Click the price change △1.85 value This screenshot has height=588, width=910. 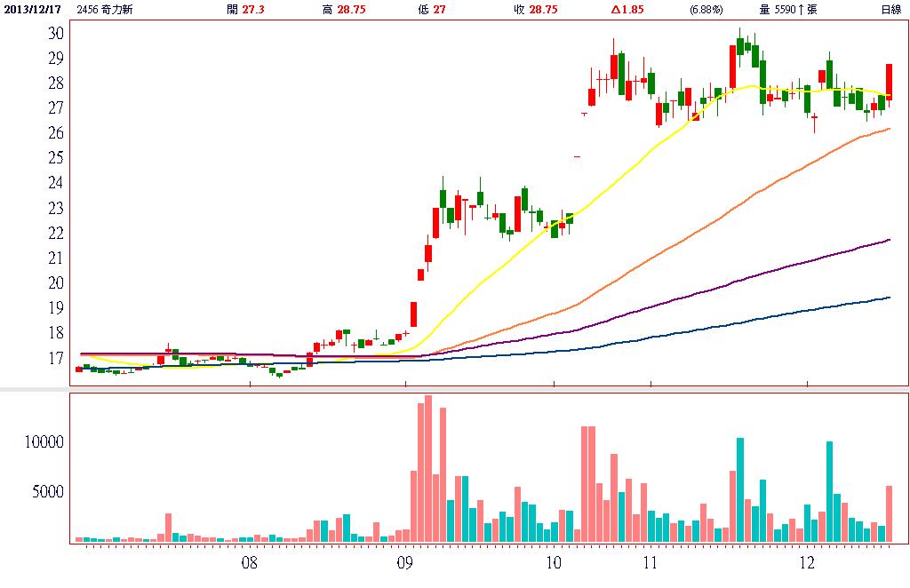(x=627, y=10)
